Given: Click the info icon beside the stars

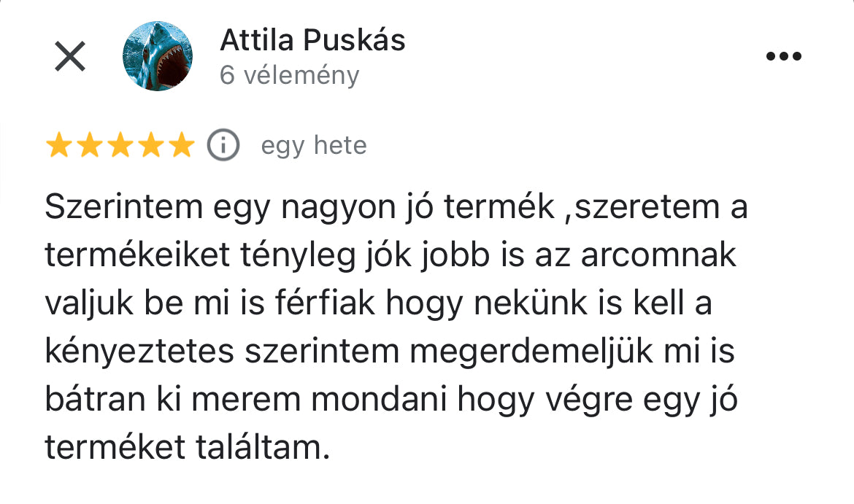Looking at the screenshot, I should (223, 146).
